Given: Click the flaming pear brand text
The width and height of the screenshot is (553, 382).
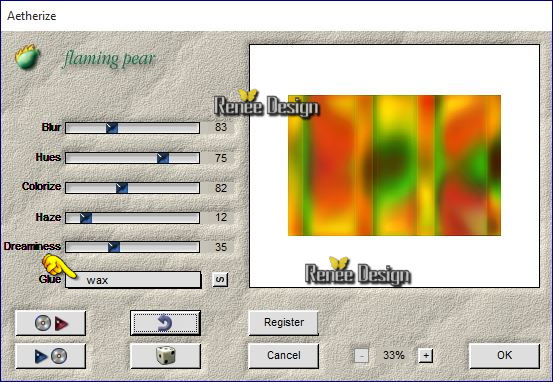Looking at the screenshot, I should (x=109, y=59).
